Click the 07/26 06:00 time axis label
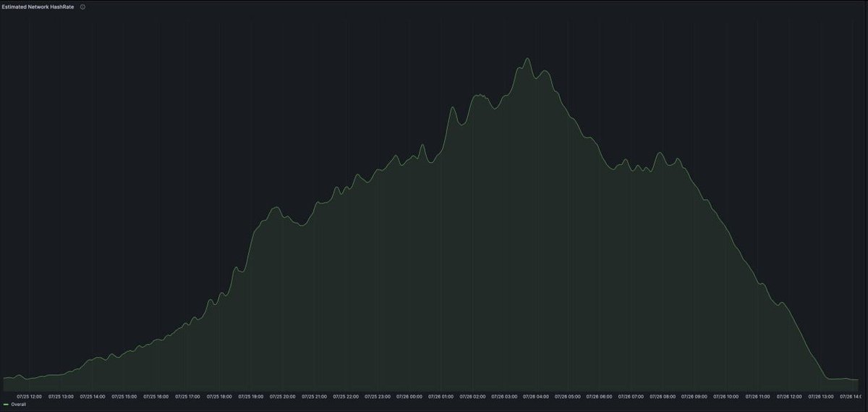This screenshot has height=412, width=868. (x=599, y=396)
